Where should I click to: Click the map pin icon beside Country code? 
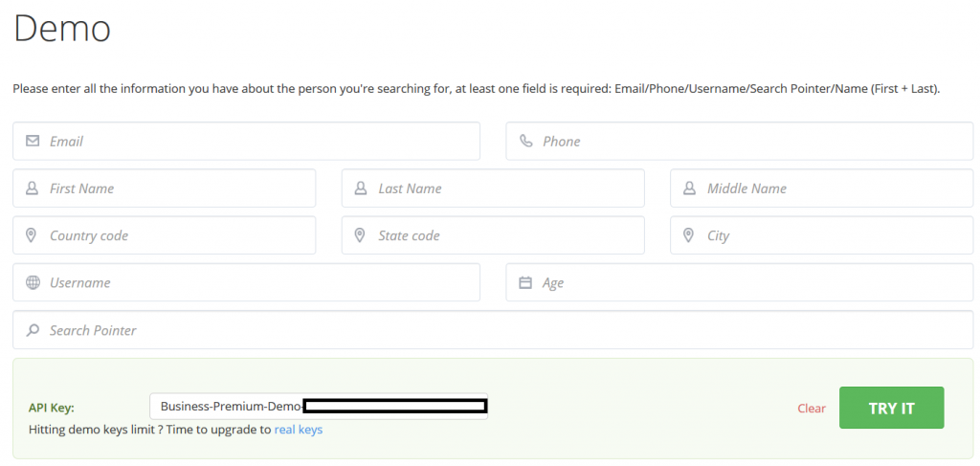pos(31,235)
